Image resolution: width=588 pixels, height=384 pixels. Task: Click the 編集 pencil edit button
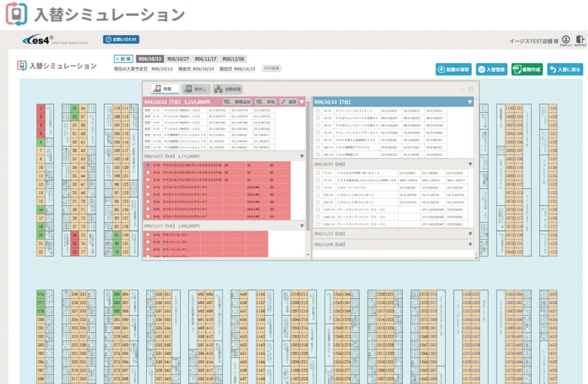click(x=288, y=102)
